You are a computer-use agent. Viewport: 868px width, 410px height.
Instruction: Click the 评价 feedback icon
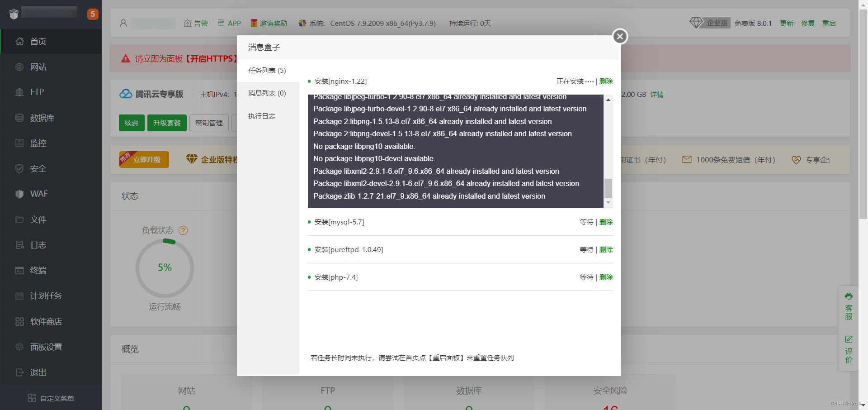(x=849, y=339)
